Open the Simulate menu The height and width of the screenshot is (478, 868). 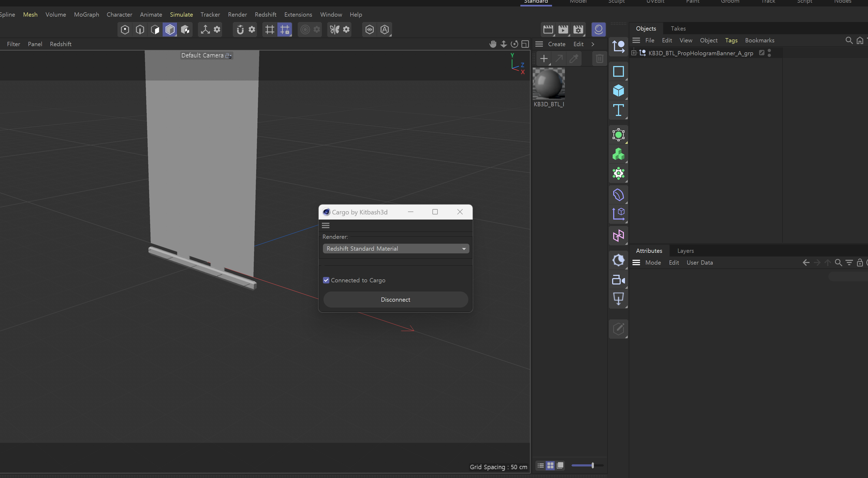pyautogui.click(x=181, y=14)
